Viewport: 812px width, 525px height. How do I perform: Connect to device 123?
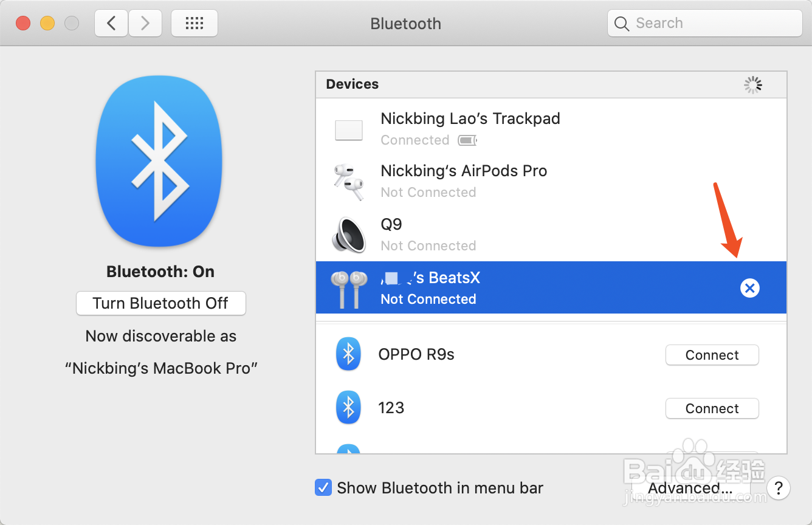point(712,408)
